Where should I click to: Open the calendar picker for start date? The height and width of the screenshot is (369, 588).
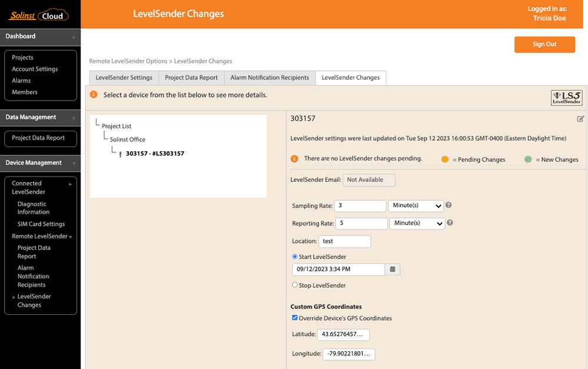392,268
